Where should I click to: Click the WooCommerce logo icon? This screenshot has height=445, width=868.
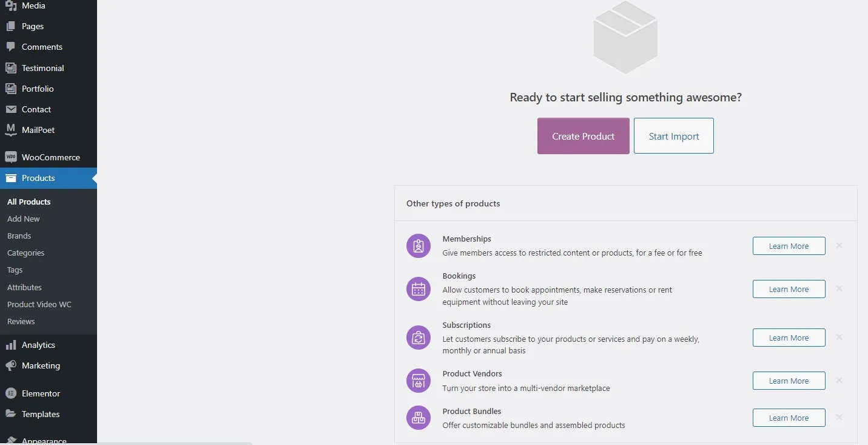(x=11, y=157)
